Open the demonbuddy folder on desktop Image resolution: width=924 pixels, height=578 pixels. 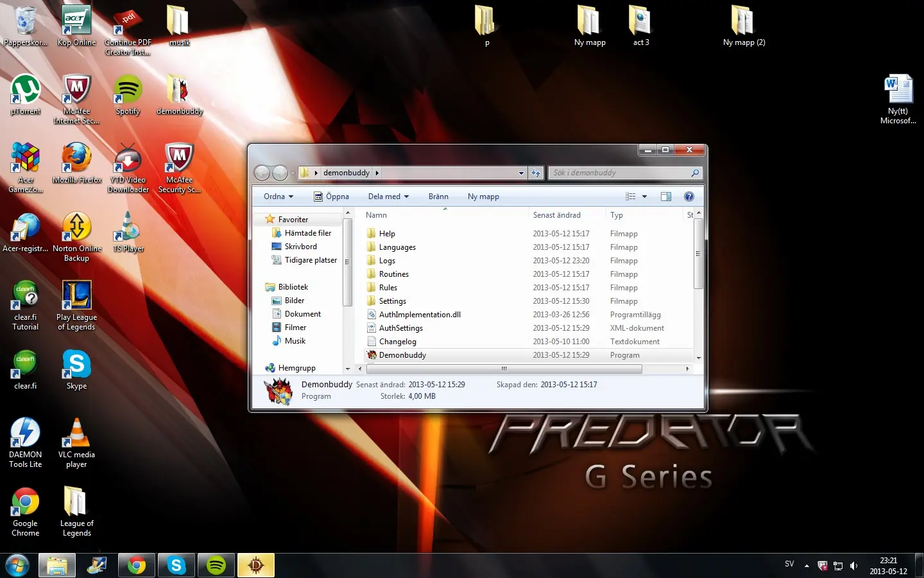(x=179, y=95)
